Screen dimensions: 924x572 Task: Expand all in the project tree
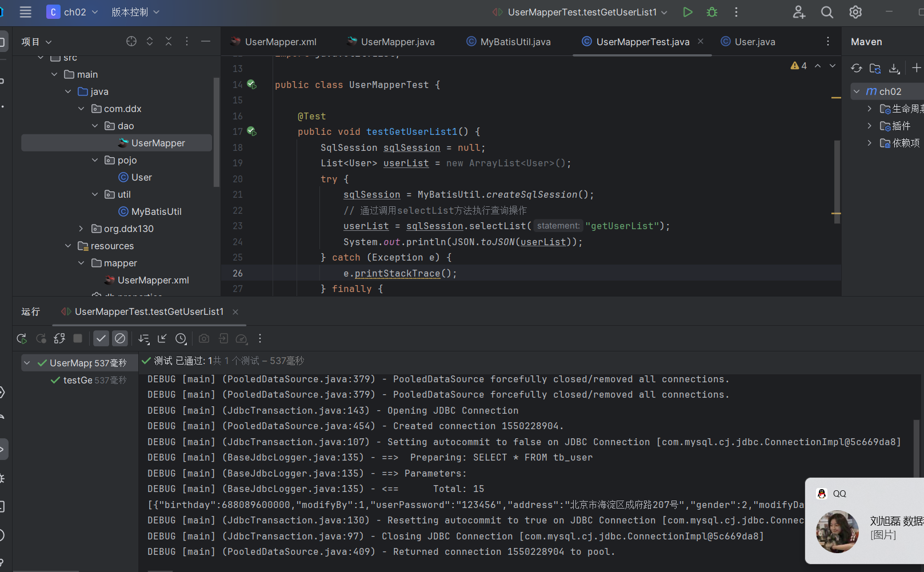pos(150,41)
